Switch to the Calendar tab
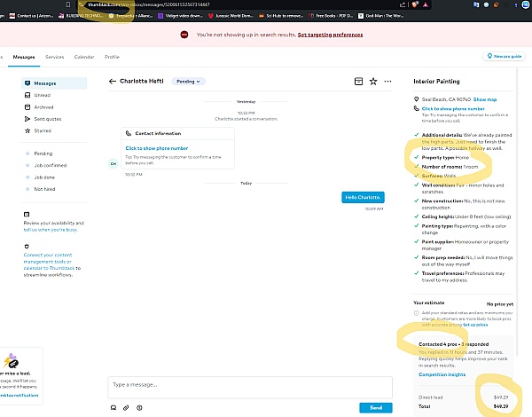 [x=83, y=57]
